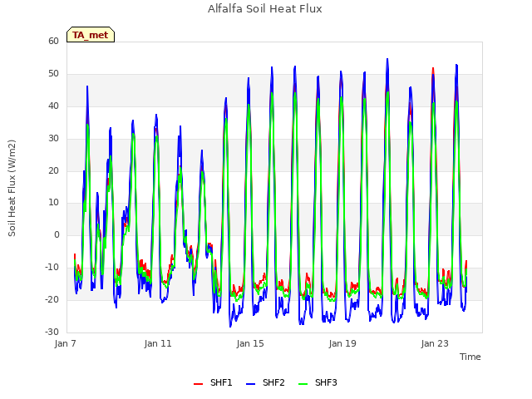Click the TA_met annotation label
Viewport: 532px width, 399px height.
pos(91,35)
